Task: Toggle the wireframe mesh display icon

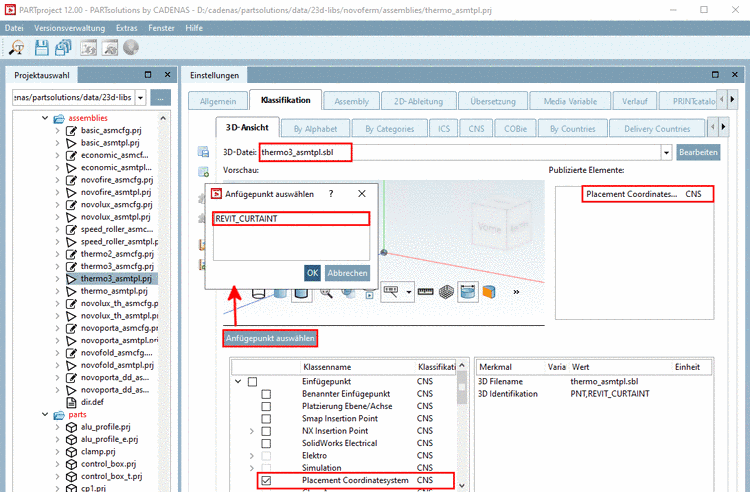Action: pyautogui.click(x=446, y=292)
